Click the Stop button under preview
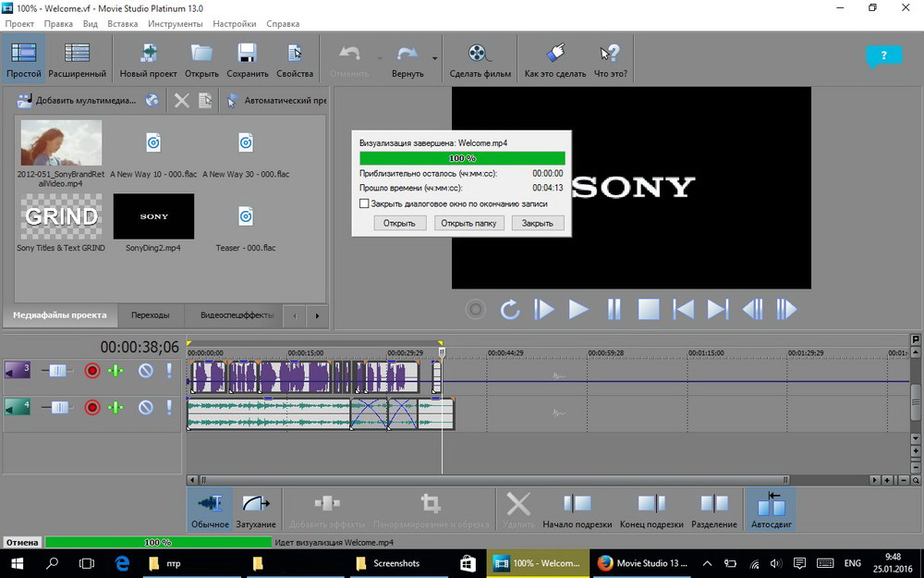924x578 pixels. (x=649, y=309)
